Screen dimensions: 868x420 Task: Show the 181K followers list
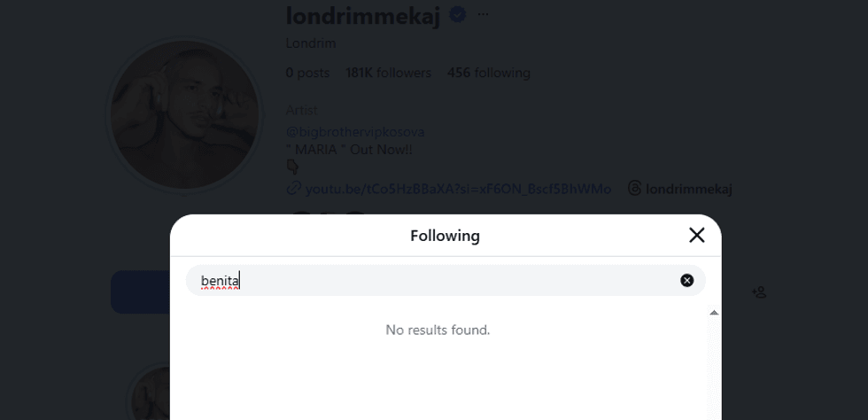tap(388, 73)
